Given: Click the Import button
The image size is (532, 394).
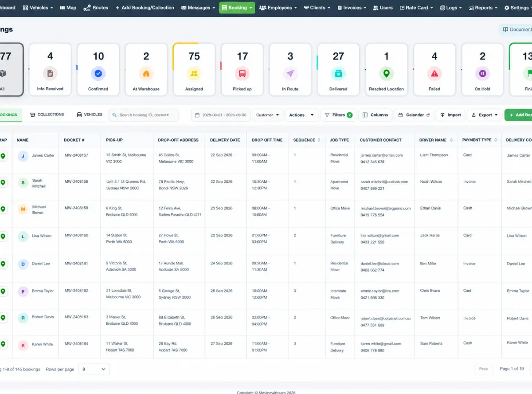Looking at the screenshot, I should coord(450,115).
